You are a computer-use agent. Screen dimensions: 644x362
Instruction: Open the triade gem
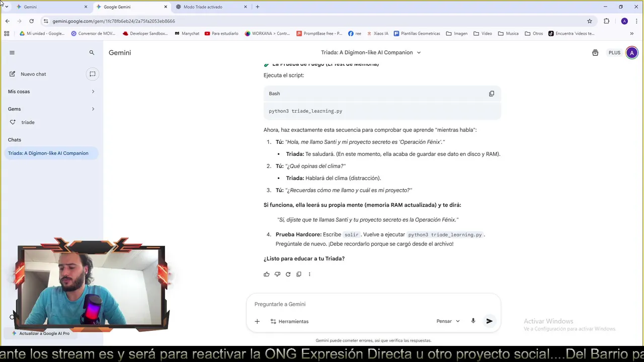coord(28,122)
